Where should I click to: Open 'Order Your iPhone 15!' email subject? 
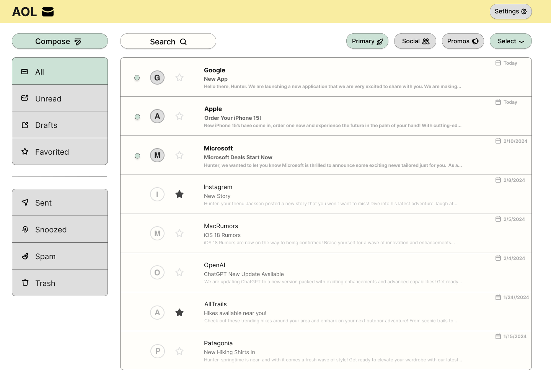(233, 118)
